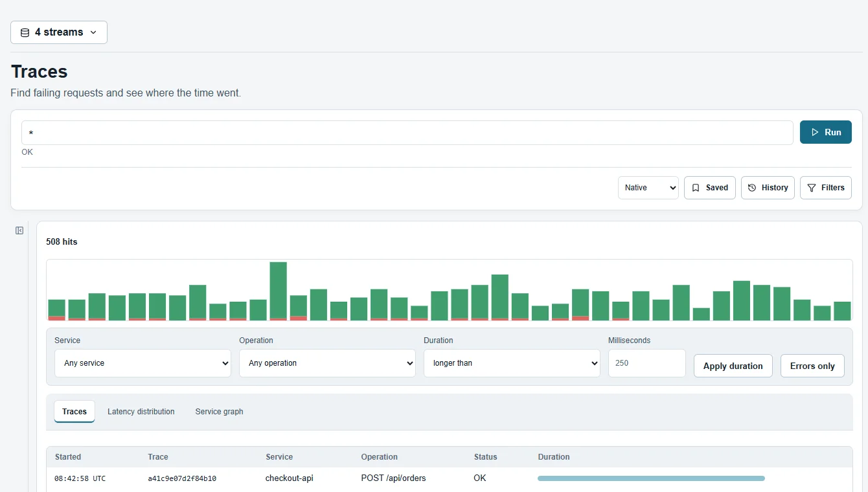868x492 pixels.
Task: Focus the Milliseconds input field
Action: click(647, 363)
